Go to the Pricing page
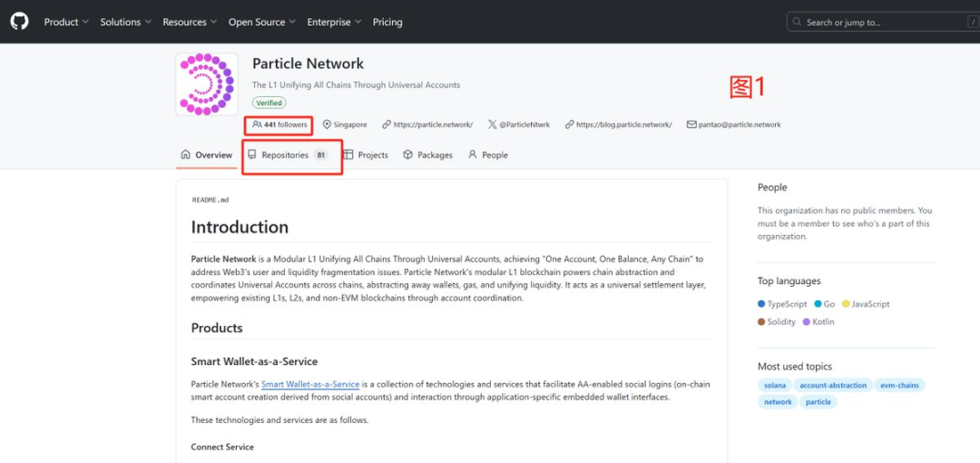The width and height of the screenshot is (980, 463). [387, 22]
